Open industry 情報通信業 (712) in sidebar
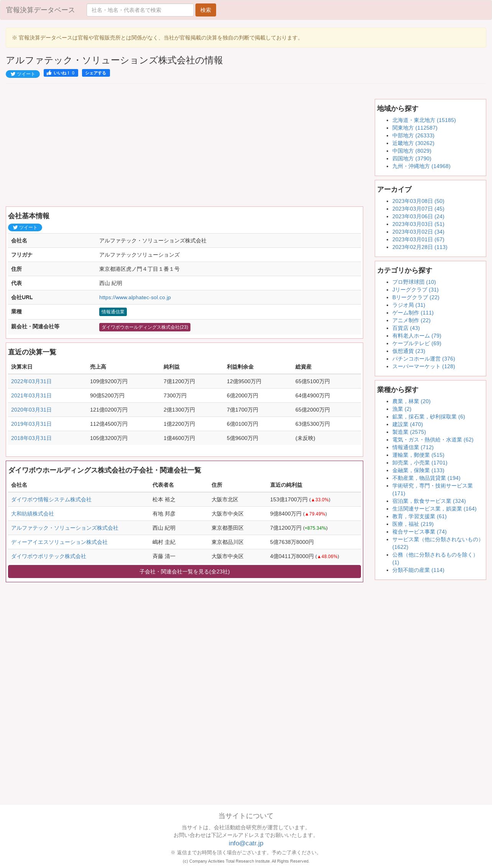The image size is (492, 868). click(413, 447)
